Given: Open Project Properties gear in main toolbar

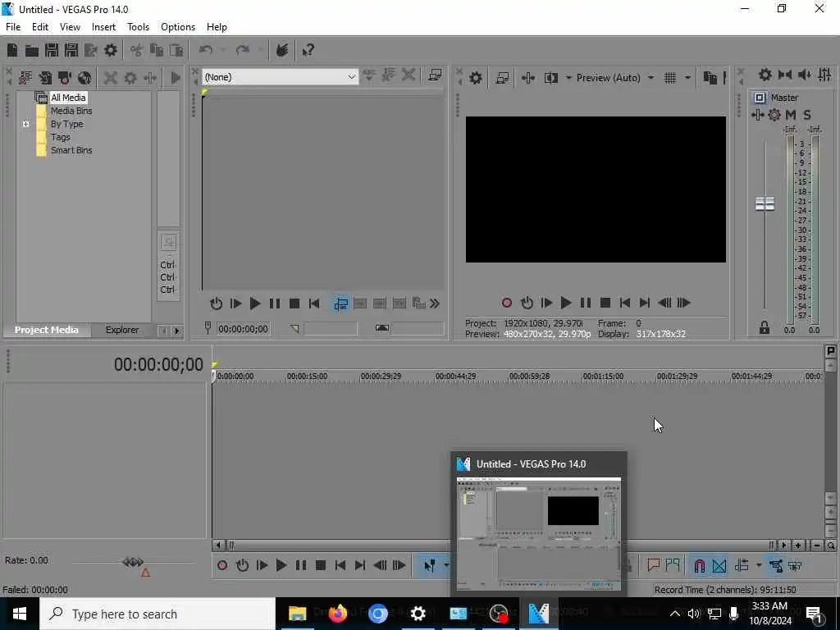Looking at the screenshot, I should 111,50.
